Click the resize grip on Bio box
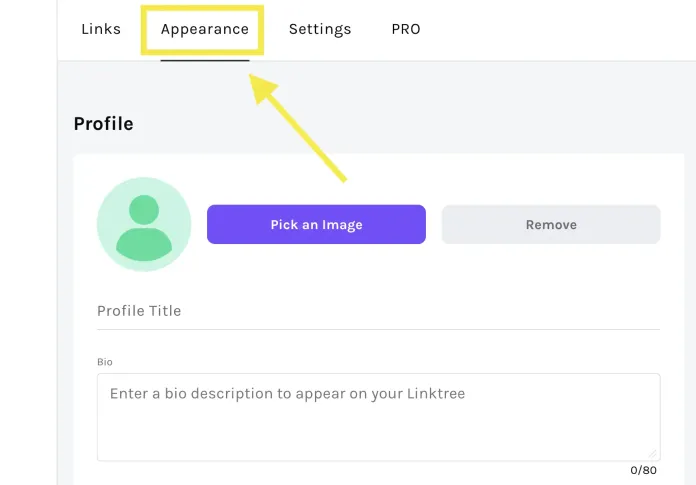This screenshot has height=485, width=696. 653,453
